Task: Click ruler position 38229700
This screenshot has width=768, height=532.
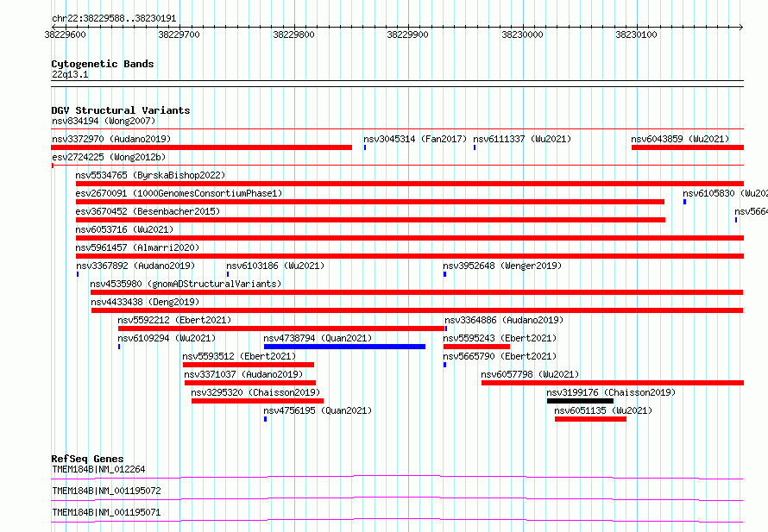Action: [179, 34]
